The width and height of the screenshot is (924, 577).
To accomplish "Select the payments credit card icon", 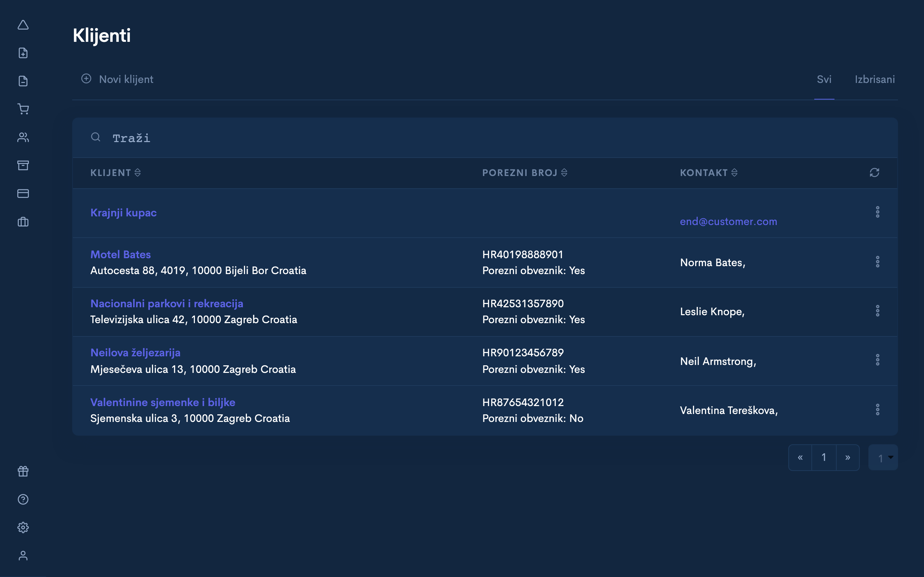I will (23, 194).
